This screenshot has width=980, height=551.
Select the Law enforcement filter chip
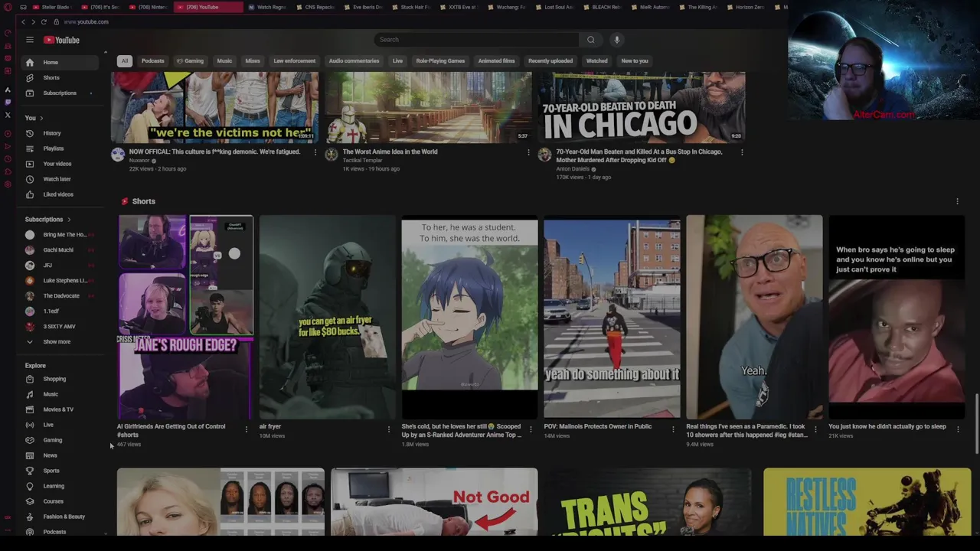point(295,60)
